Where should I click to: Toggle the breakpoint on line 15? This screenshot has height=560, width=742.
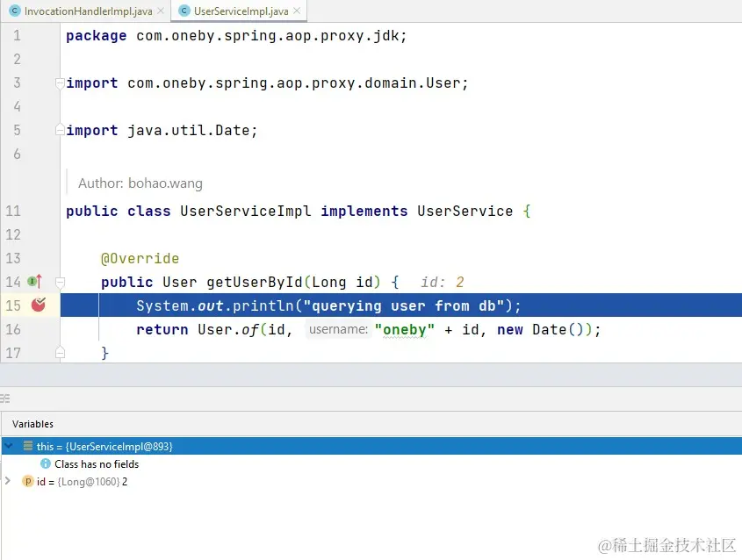pyautogui.click(x=38, y=304)
